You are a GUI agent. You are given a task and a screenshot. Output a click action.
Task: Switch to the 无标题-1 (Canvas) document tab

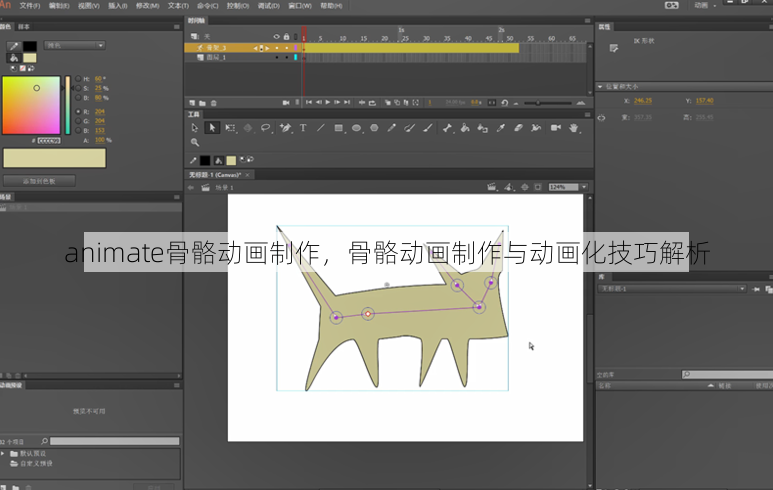coord(215,175)
